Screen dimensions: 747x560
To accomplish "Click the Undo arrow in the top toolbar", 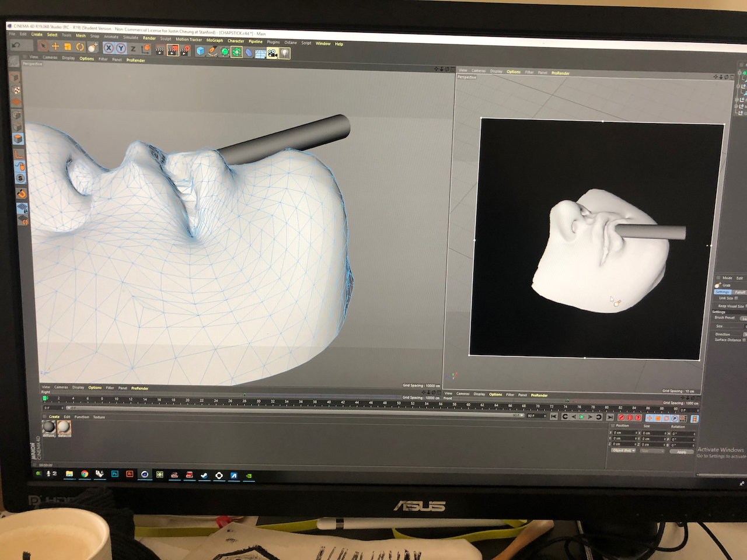I will tap(16, 45).
